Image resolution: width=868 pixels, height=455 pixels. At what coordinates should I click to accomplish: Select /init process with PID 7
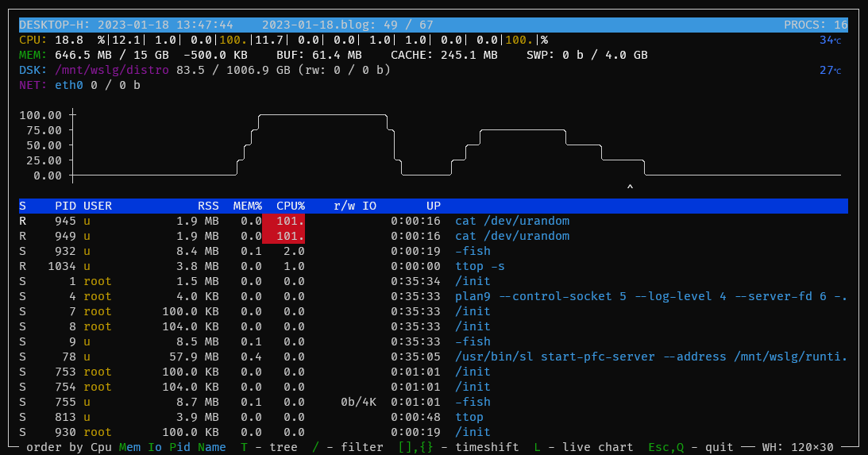[434, 311]
